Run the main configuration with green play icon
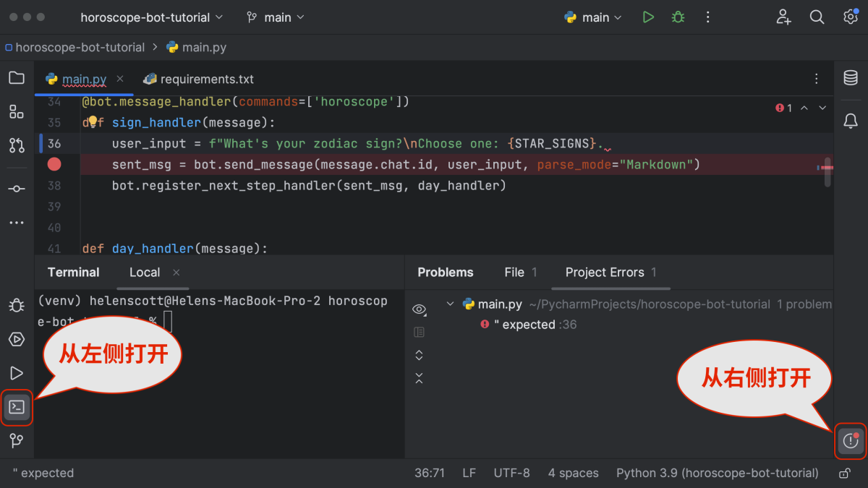 tap(648, 17)
